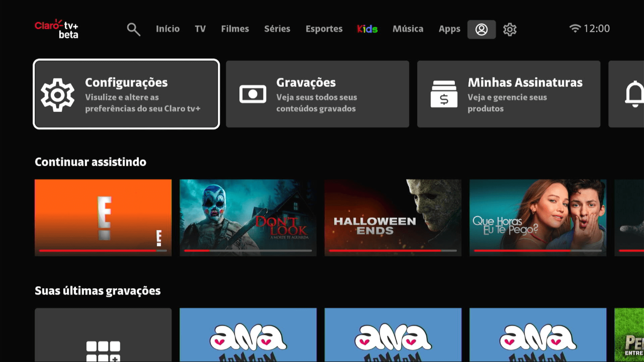
Task: Click Don't Look continue watching thumbnail
Action: point(248,217)
